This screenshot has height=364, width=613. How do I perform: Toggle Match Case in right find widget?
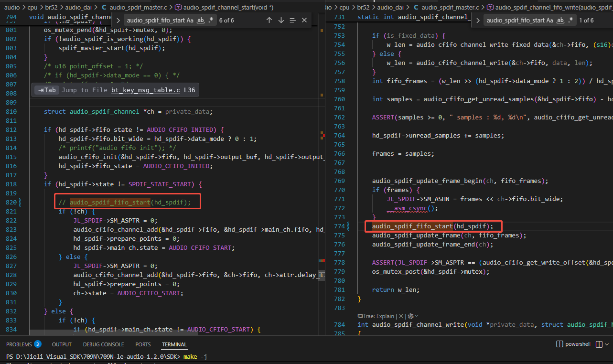pyautogui.click(x=549, y=20)
